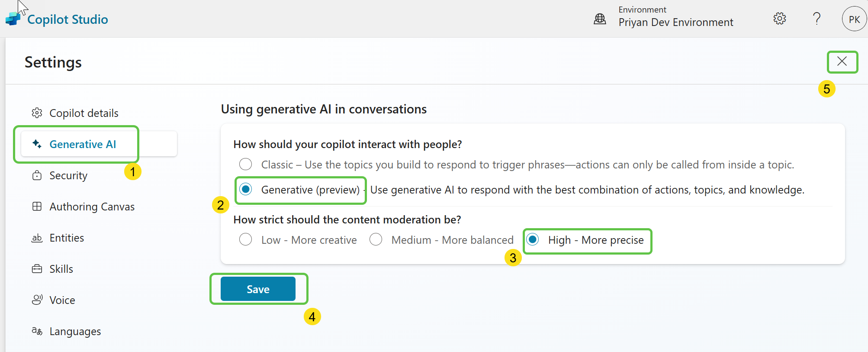
Task: Select the Classic interaction radio button
Action: [x=246, y=165]
